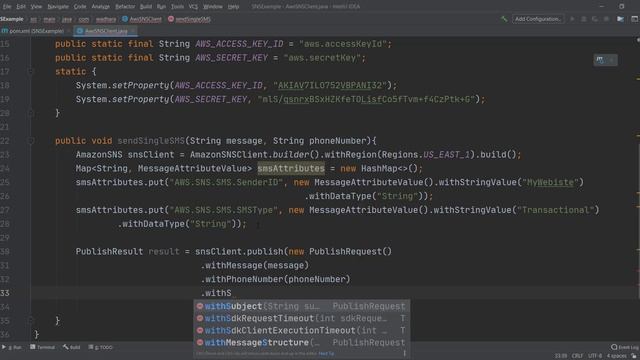Open the Terminal tool window
This screenshot has width=640, height=360.
click(x=42, y=347)
